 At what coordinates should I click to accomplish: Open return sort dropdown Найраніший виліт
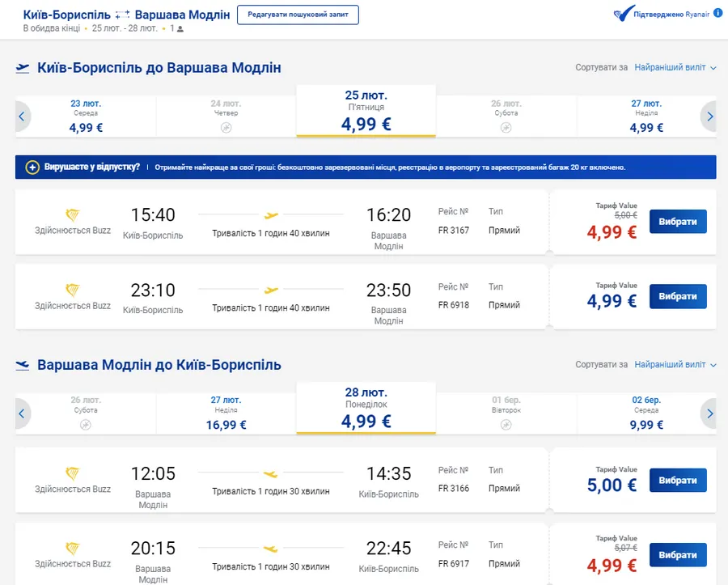click(x=675, y=365)
